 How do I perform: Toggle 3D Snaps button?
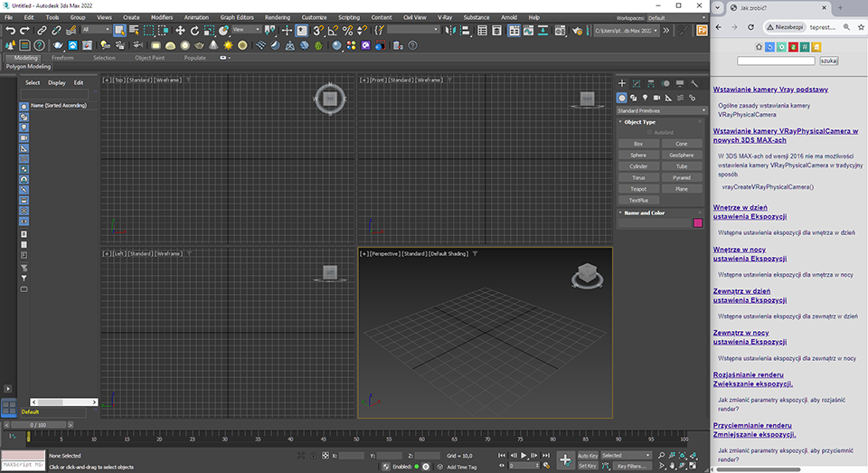pyautogui.click(x=318, y=31)
